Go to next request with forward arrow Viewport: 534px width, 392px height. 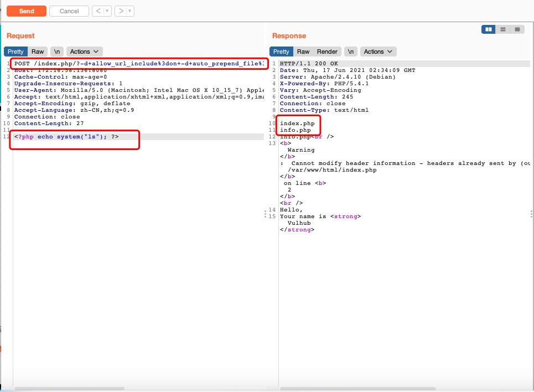(121, 11)
